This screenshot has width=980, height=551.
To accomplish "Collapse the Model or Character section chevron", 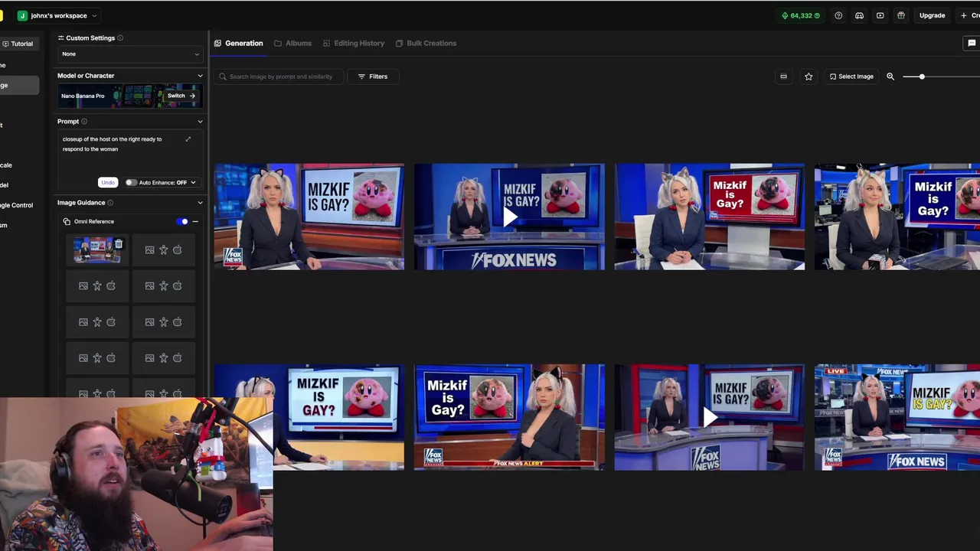I will 200,76.
